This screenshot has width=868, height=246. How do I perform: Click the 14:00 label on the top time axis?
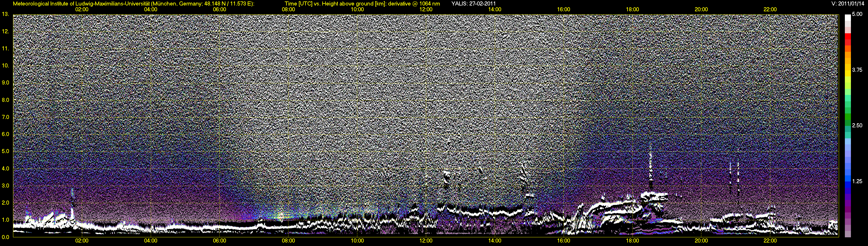click(x=495, y=10)
